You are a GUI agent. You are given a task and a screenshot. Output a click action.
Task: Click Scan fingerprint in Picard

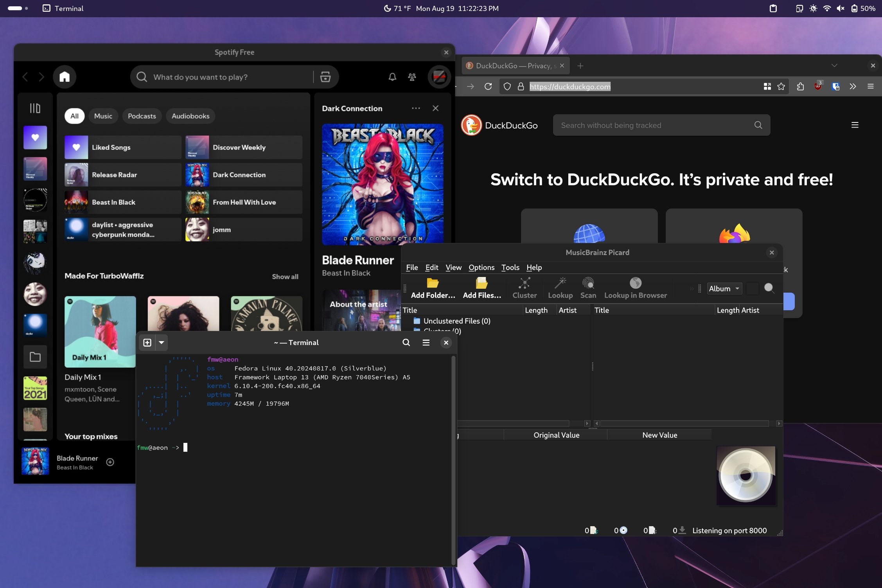pyautogui.click(x=588, y=288)
